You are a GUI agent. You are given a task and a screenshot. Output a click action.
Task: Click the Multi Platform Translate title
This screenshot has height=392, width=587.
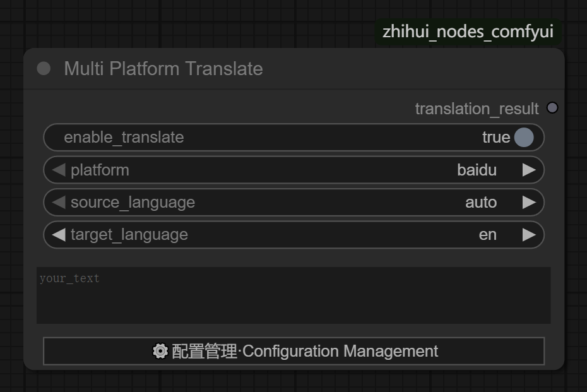coord(163,69)
